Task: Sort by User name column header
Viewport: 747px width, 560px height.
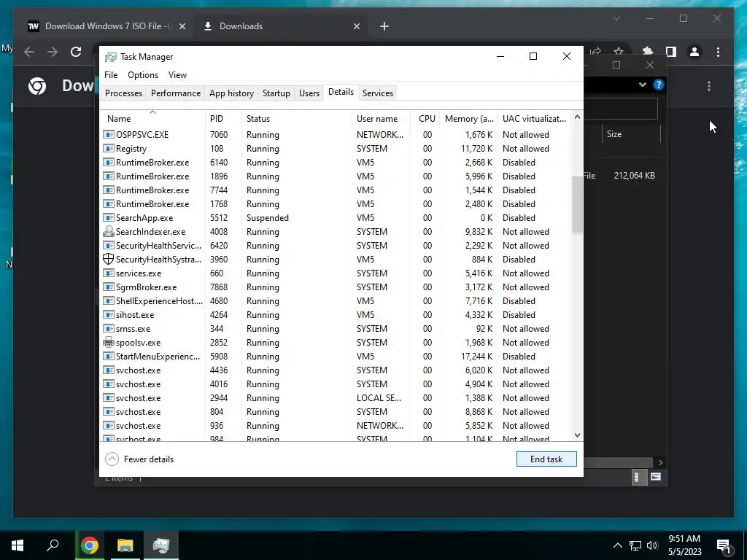Action: click(381, 119)
